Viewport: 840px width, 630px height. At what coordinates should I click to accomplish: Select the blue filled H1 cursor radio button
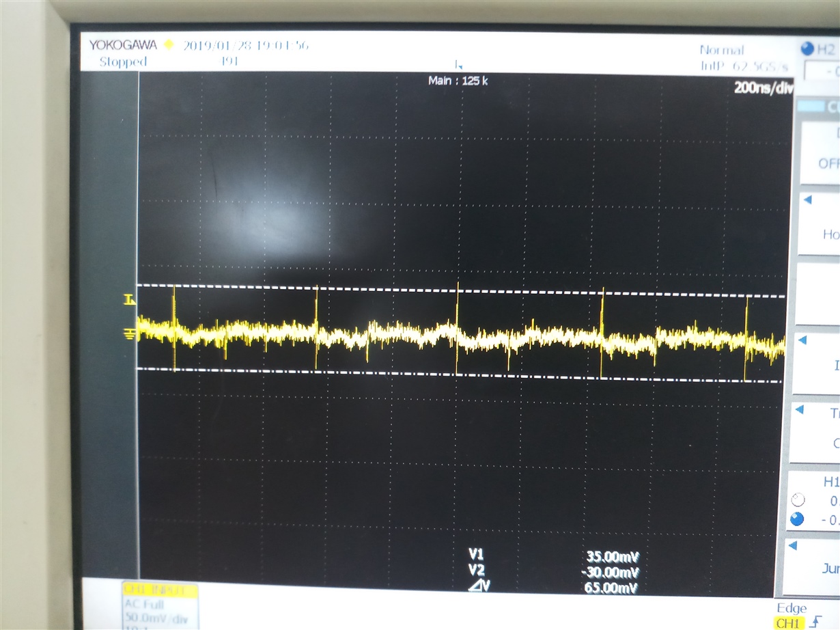(x=796, y=519)
